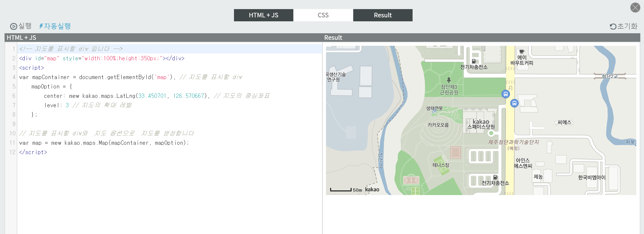Select the coffee cup icon for 에이바우트커피
Viewport: 644px width, 234px height.
coord(522,51)
